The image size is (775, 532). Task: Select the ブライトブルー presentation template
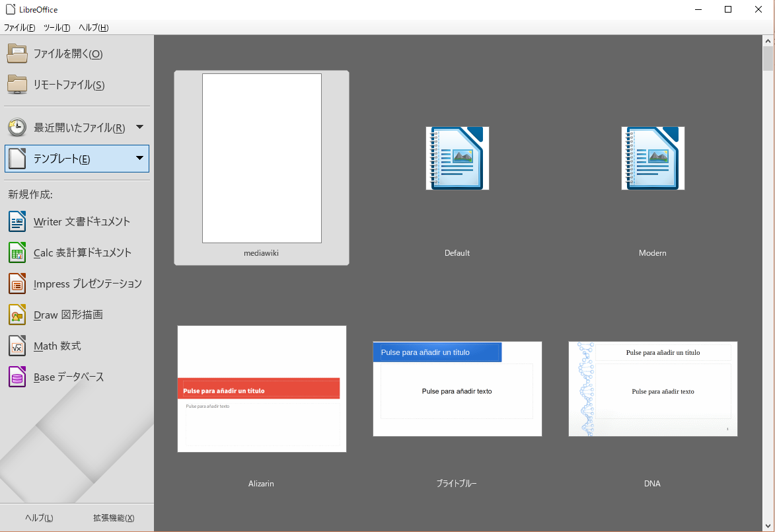pos(457,389)
